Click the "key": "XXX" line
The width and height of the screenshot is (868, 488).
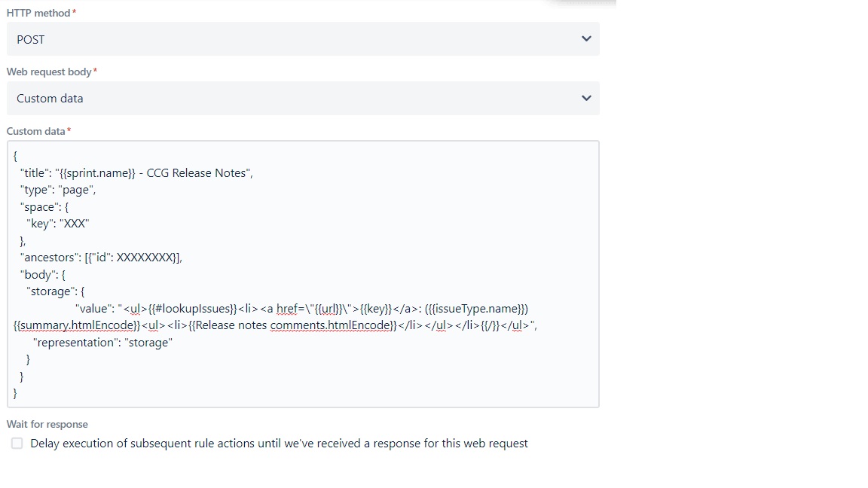pos(57,224)
